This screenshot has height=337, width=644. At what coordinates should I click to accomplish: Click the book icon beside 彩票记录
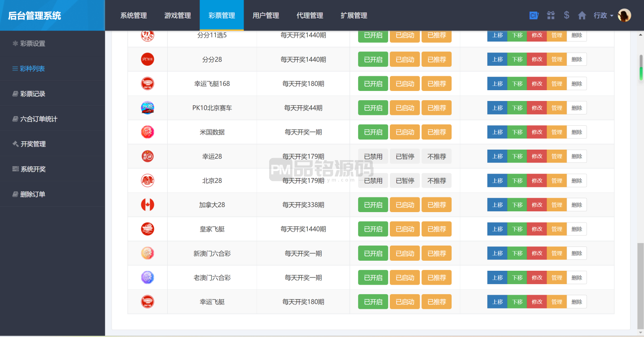coord(16,94)
